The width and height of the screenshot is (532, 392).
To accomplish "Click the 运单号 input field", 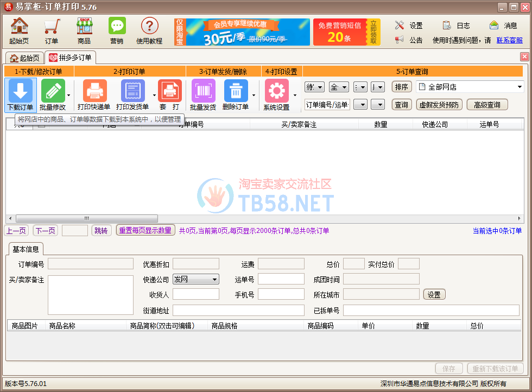I will pyautogui.click(x=281, y=279).
